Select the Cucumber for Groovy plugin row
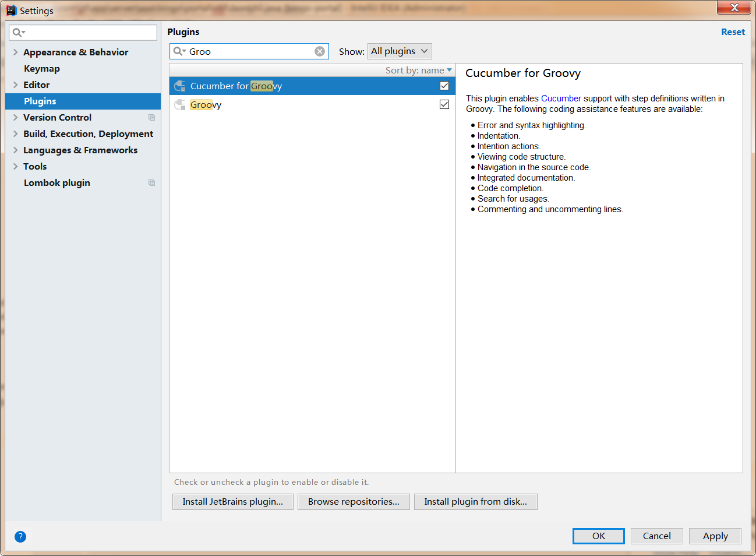 point(312,86)
